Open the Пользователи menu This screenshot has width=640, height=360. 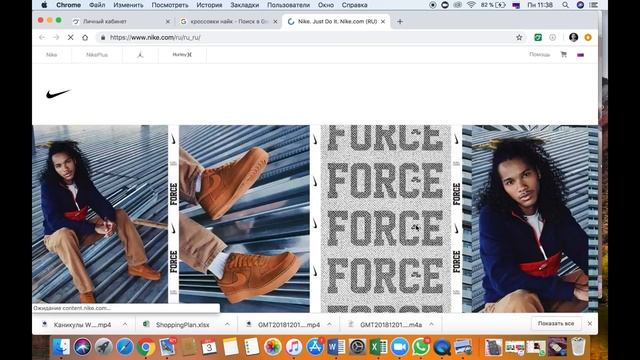pos(288,5)
